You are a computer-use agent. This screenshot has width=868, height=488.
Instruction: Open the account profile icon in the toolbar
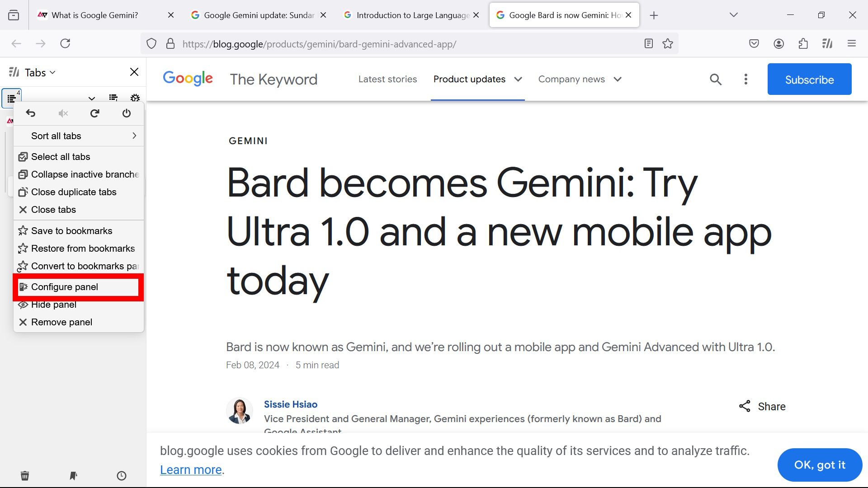point(778,43)
